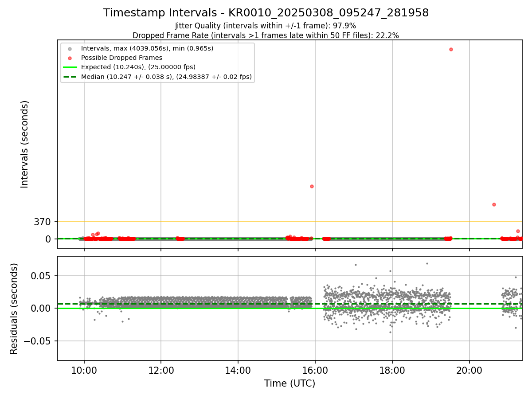532x399 pixels.
Task: Click the orange horizontal threshold line at 370
Action: pos(290,221)
